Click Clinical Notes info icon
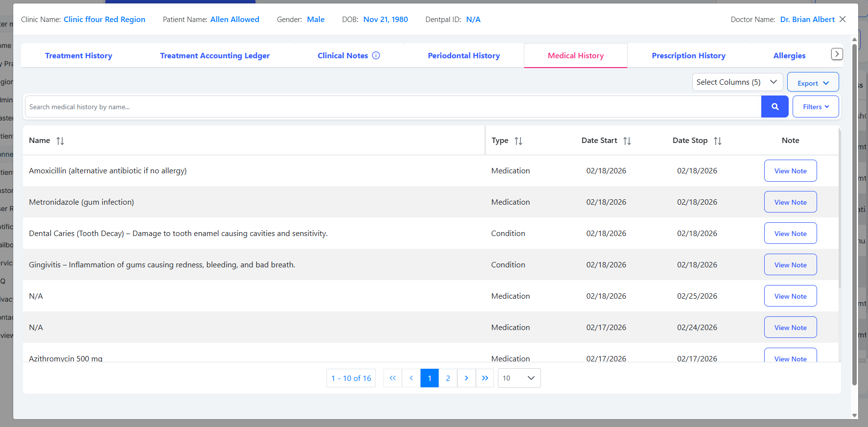This screenshot has height=427, width=868. (376, 55)
